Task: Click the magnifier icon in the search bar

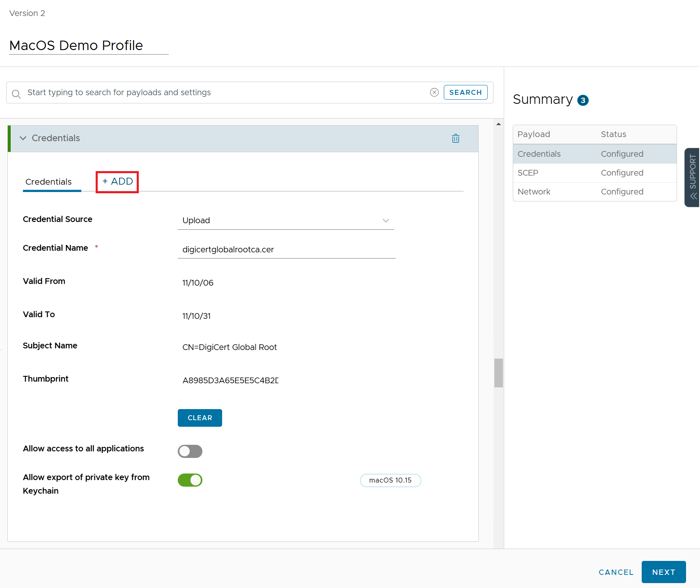Action: tap(16, 94)
